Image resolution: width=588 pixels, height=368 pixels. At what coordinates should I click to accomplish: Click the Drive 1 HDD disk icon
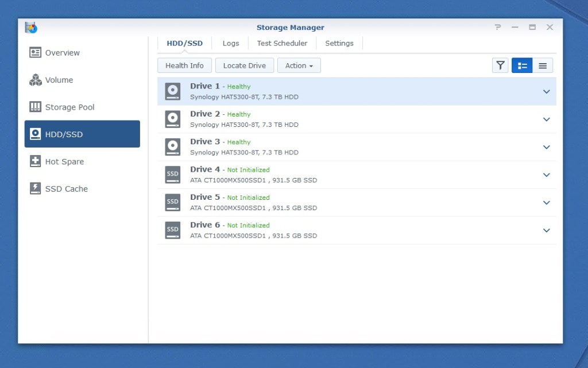pyautogui.click(x=173, y=91)
